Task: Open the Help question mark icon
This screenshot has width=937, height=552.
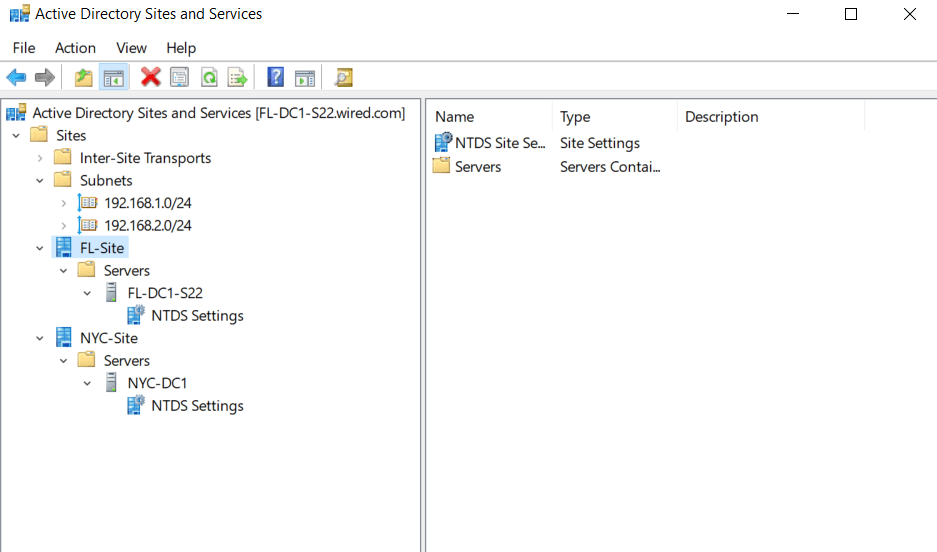Action: [275, 77]
